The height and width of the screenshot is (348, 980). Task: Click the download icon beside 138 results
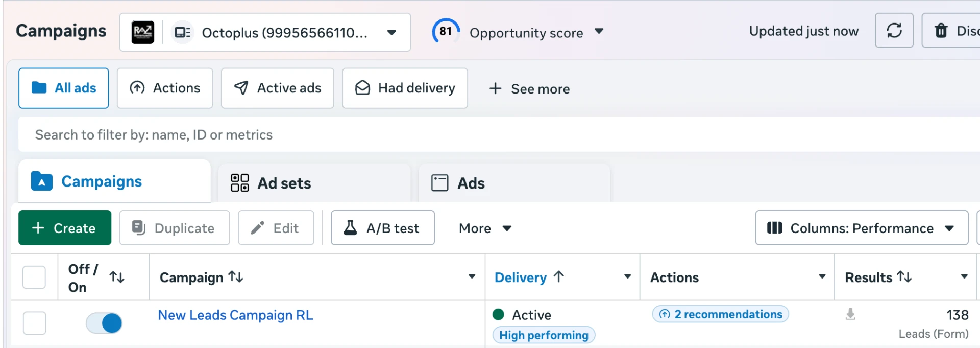(x=850, y=314)
